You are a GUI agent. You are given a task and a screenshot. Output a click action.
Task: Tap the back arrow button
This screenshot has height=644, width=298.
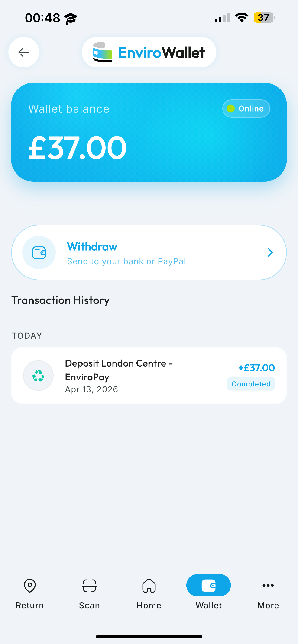[23, 52]
